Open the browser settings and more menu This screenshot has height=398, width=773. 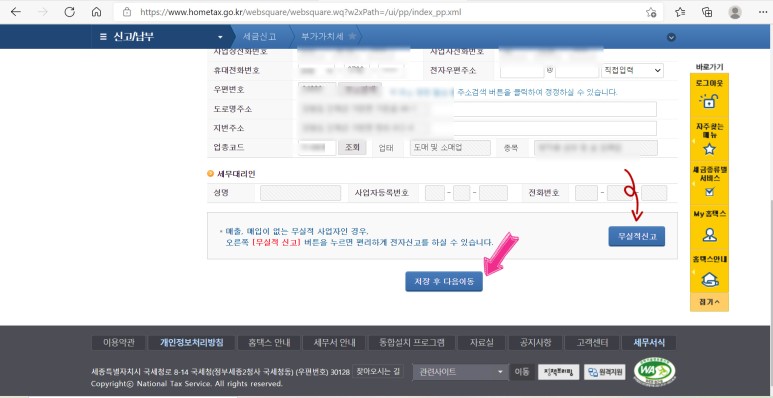[x=762, y=12]
